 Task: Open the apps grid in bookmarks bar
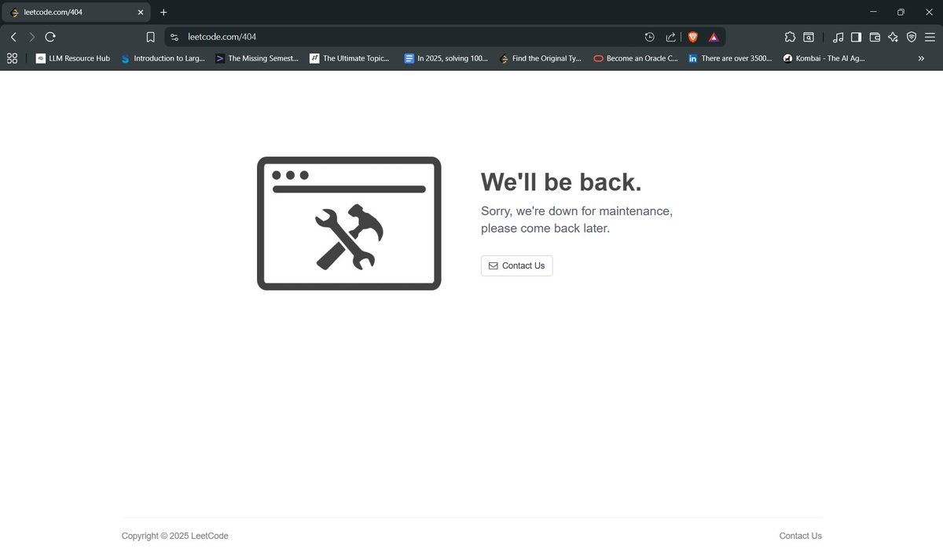pyautogui.click(x=12, y=58)
